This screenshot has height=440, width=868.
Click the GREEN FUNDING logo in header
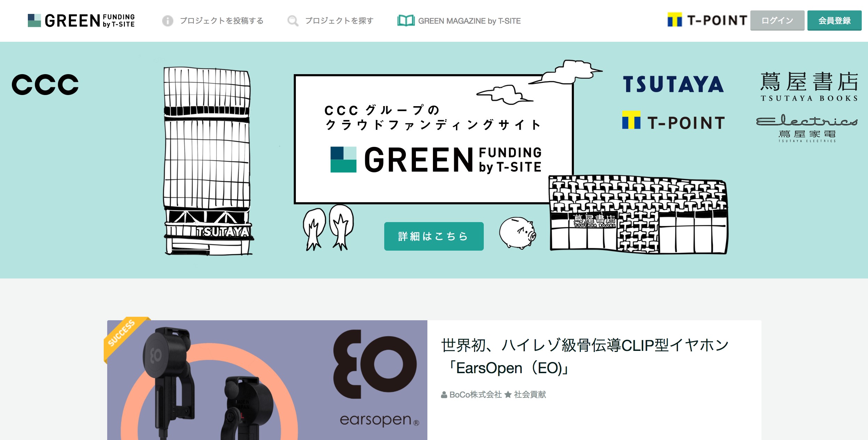click(81, 21)
